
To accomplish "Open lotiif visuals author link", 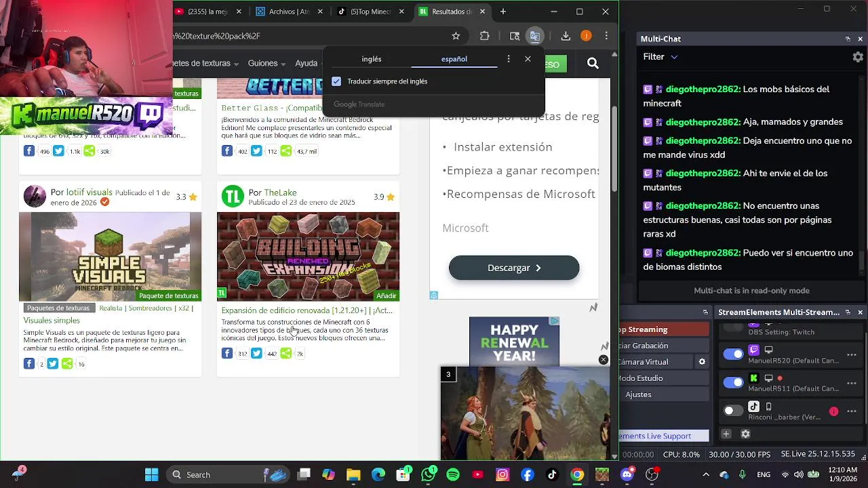I will [90, 192].
